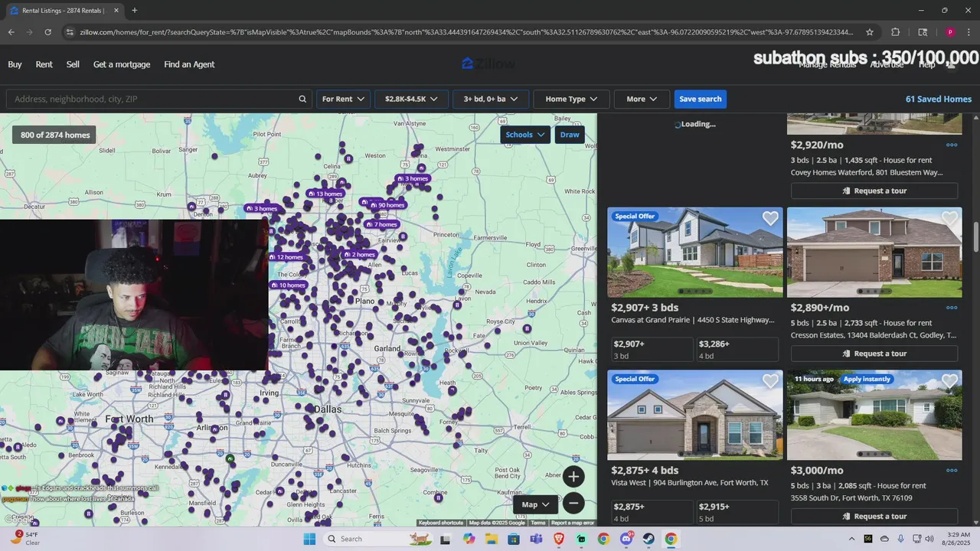Save the Cresson Estates listing with heart

950,219
